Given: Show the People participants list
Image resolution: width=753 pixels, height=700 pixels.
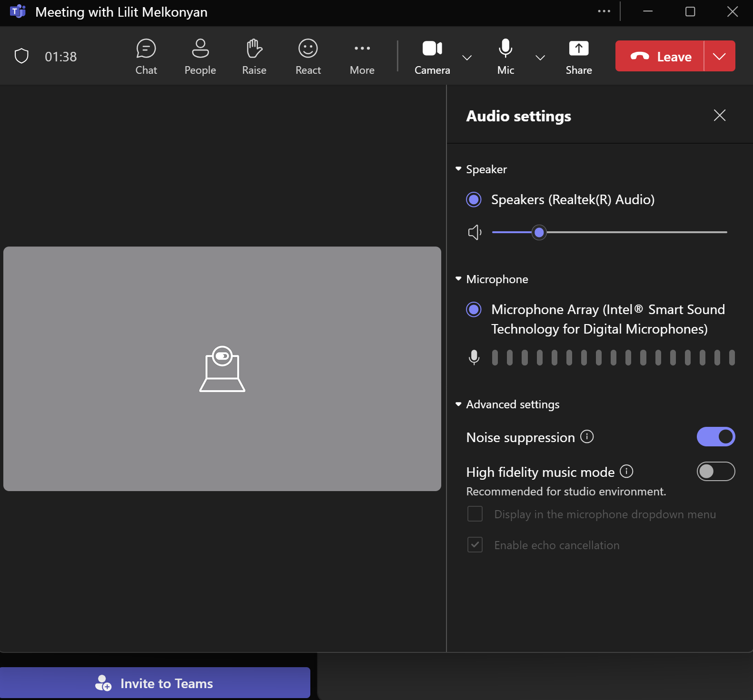Looking at the screenshot, I should click(x=200, y=57).
